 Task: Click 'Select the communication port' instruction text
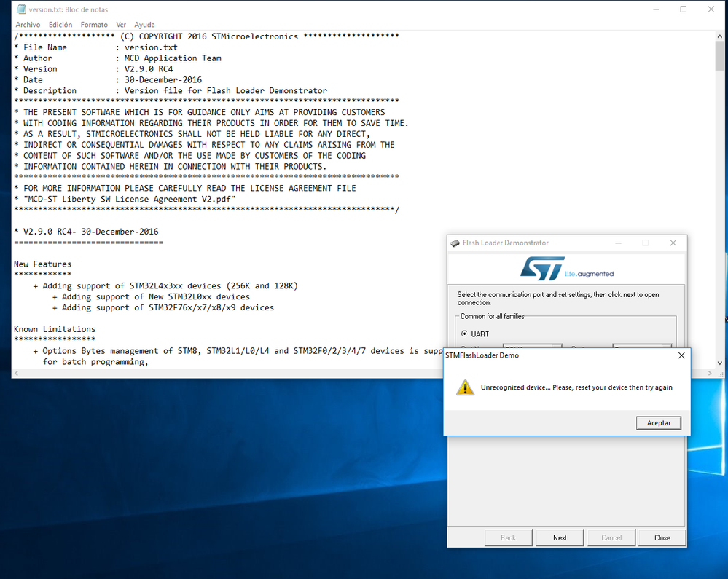pyautogui.click(x=558, y=299)
